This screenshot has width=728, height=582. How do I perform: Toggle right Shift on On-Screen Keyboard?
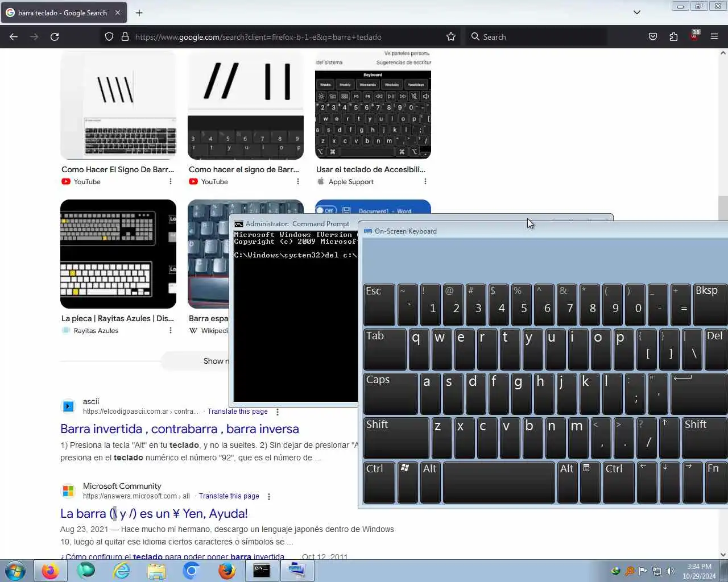pyautogui.click(x=705, y=438)
